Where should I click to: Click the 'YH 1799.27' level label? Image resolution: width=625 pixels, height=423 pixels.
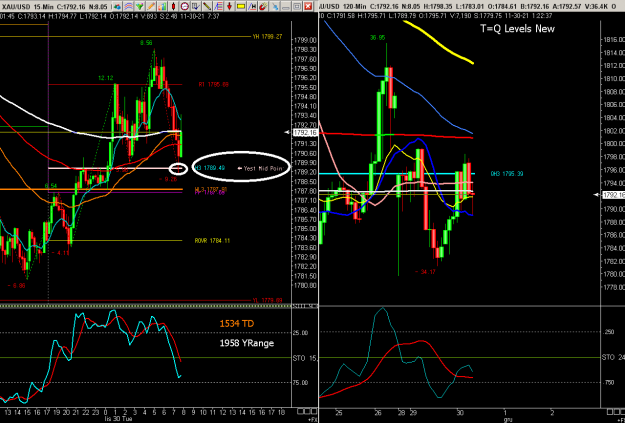[267, 37]
